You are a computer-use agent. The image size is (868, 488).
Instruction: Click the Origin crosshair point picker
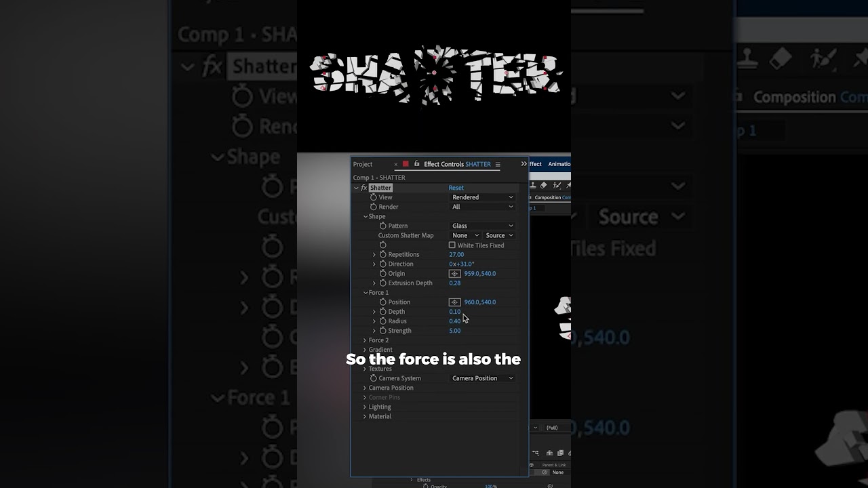[455, 274]
